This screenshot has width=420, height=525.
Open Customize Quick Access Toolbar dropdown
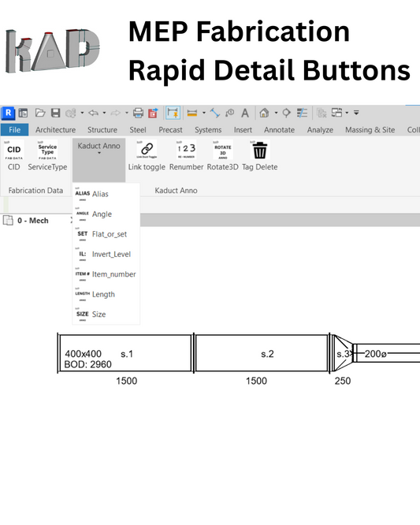click(x=356, y=113)
